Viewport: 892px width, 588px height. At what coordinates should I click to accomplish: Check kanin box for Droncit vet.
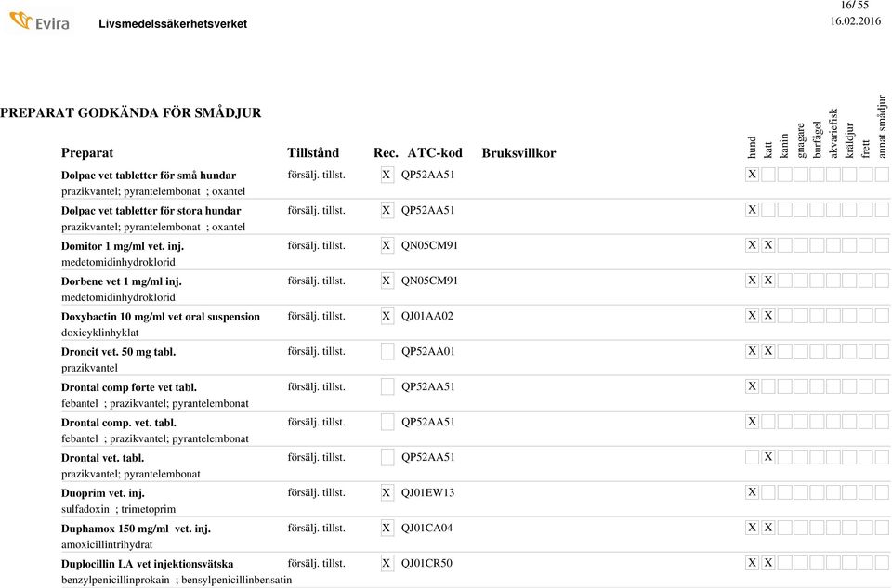(x=784, y=351)
